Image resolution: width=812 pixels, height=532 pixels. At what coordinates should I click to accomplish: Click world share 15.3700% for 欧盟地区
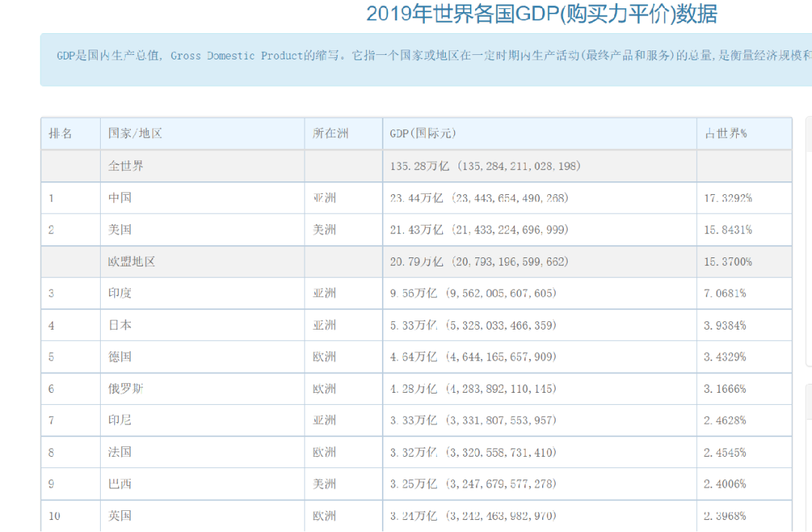pyautogui.click(x=728, y=262)
